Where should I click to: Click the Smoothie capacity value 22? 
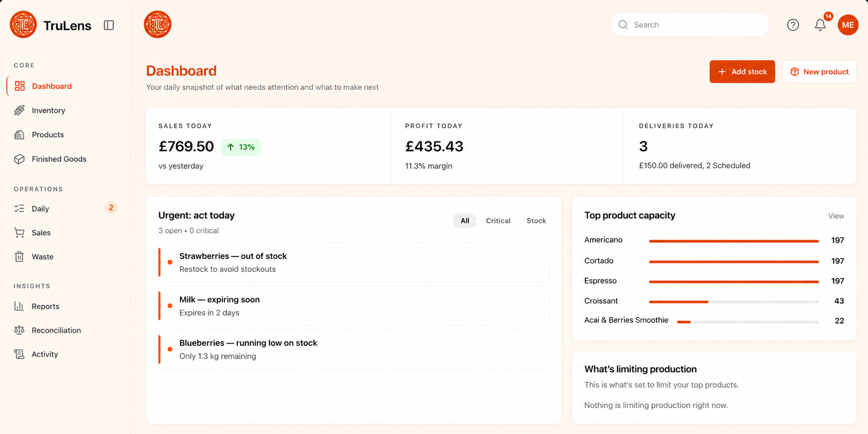click(x=839, y=321)
